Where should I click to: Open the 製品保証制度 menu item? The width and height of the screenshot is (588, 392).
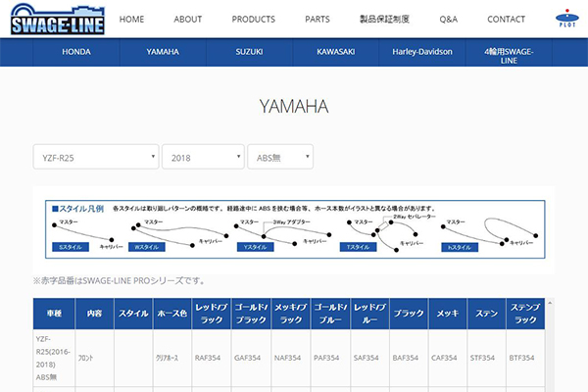tap(384, 19)
